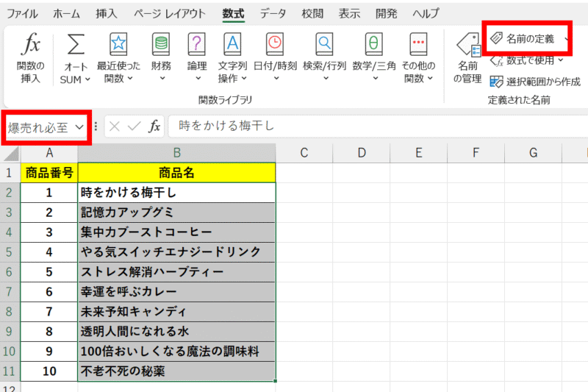Click the name box showing 爆売れ必至

click(x=38, y=127)
